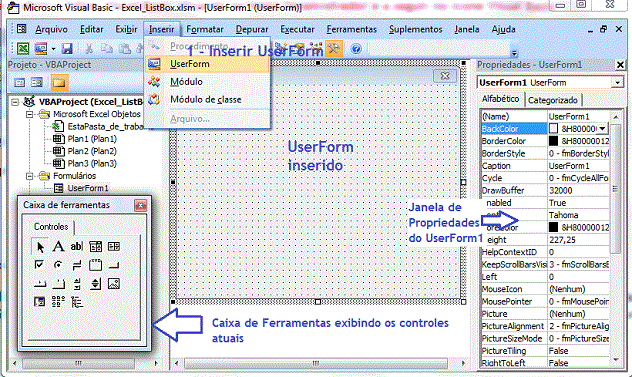Screen dimensions: 632x377
Task: Pick the TextBox control in toolbox
Action: point(77,246)
